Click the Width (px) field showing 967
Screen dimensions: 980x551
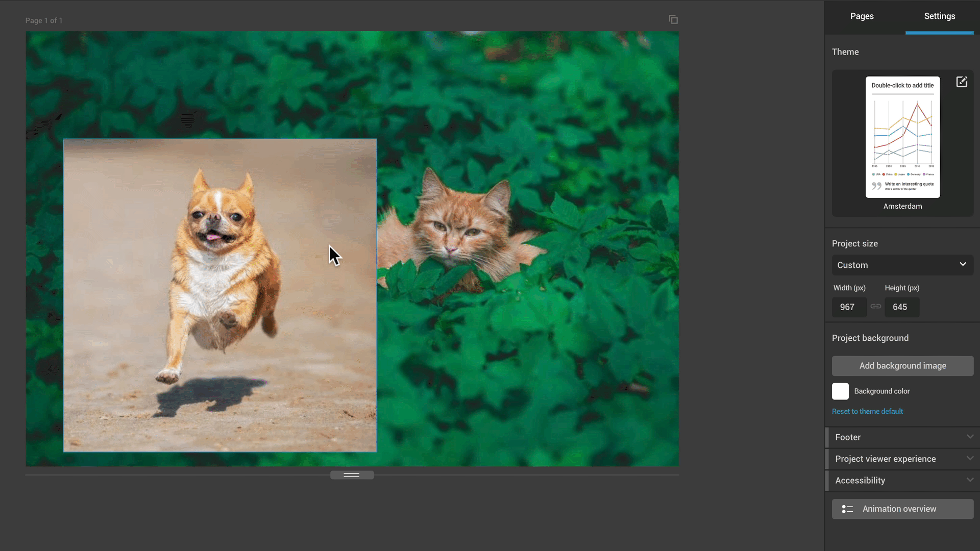[x=849, y=307]
